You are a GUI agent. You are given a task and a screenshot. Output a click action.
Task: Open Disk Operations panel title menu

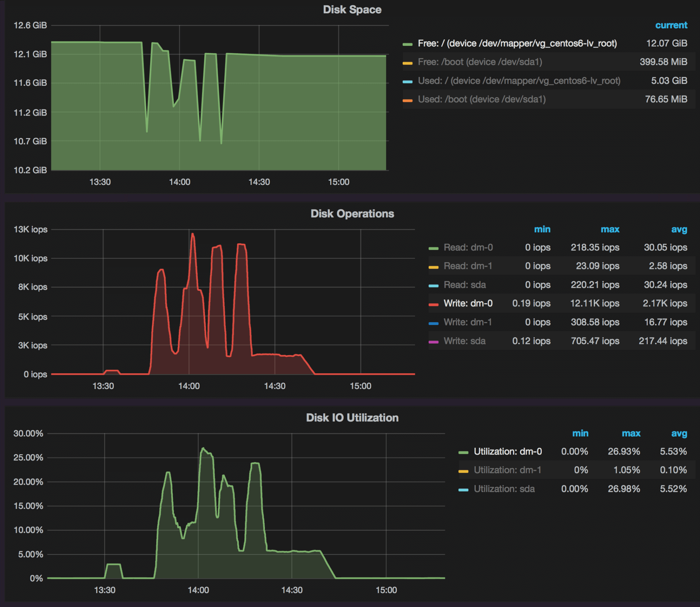(x=352, y=214)
